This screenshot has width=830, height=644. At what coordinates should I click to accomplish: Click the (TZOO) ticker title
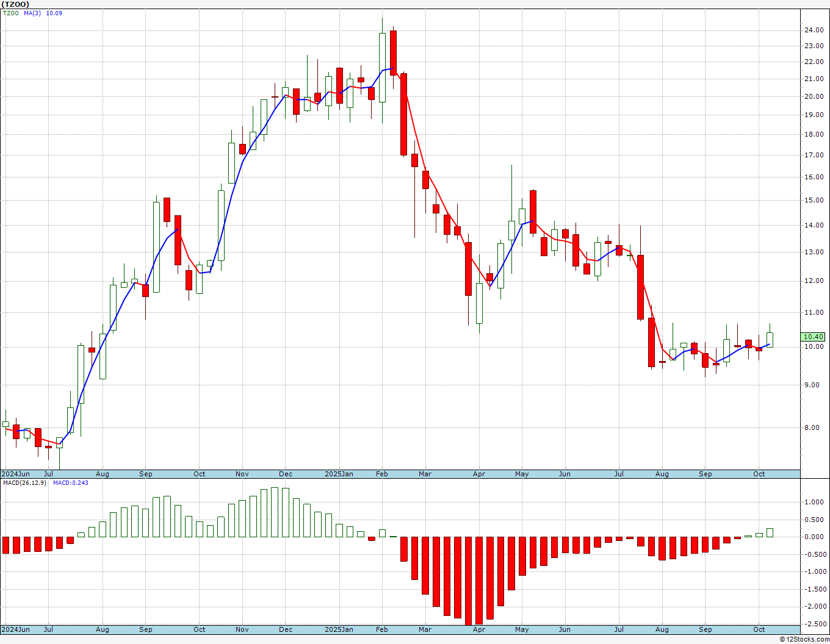click(x=16, y=4)
